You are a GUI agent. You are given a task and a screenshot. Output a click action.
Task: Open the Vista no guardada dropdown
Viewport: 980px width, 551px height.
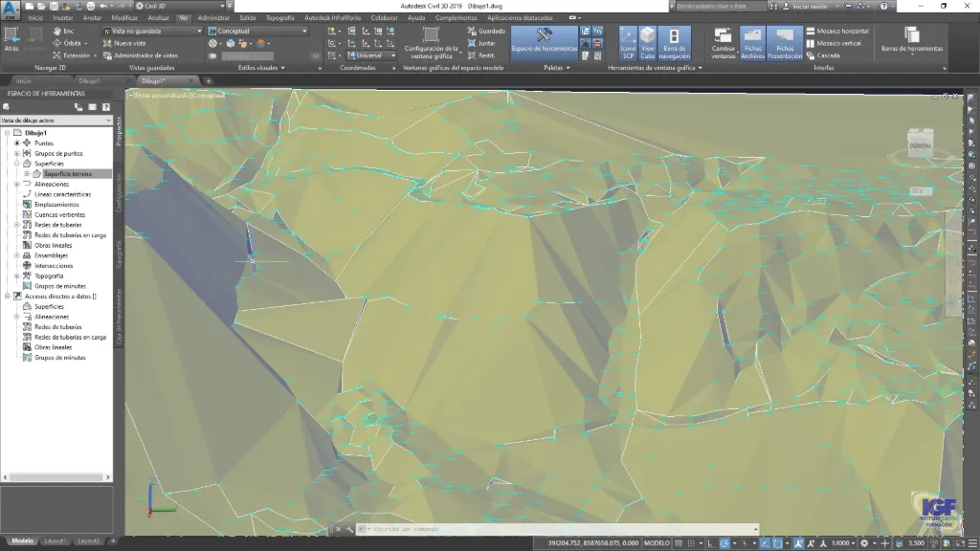click(x=152, y=31)
